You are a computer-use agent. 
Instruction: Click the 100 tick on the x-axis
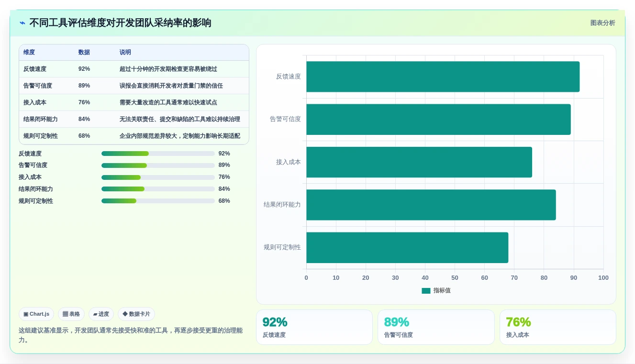603,278
